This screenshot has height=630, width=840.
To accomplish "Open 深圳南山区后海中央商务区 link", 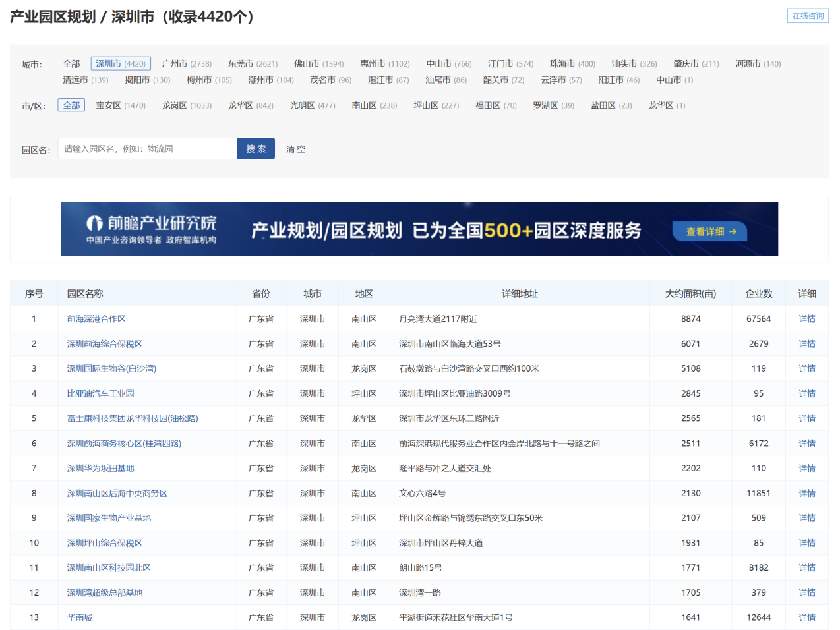I will pyautogui.click(x=117, y=494).
